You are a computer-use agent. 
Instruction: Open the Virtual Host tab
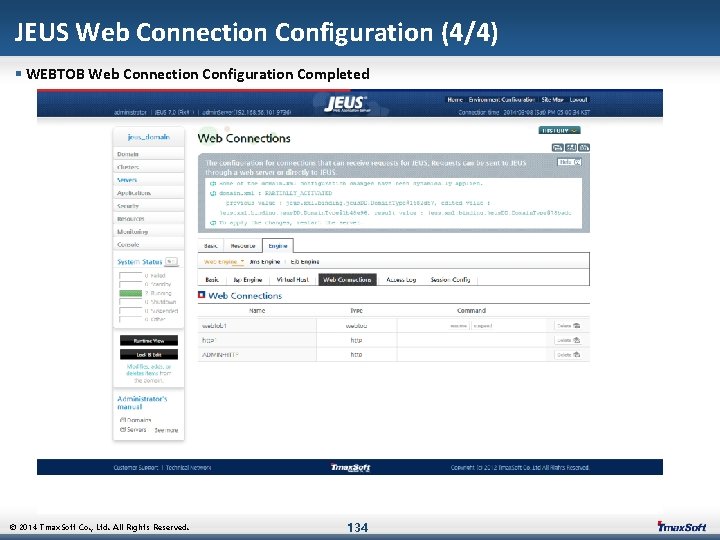click(292, 279)
